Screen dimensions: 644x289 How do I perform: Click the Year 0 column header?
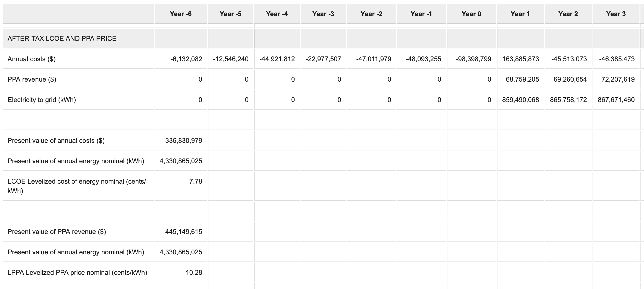point(471,14)
